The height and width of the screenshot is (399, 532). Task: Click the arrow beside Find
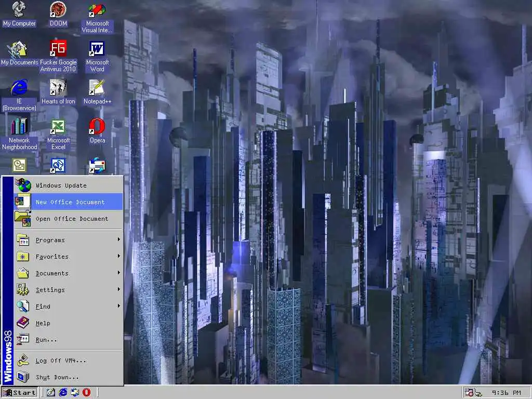pyautogui.click(x=119, y=306)
